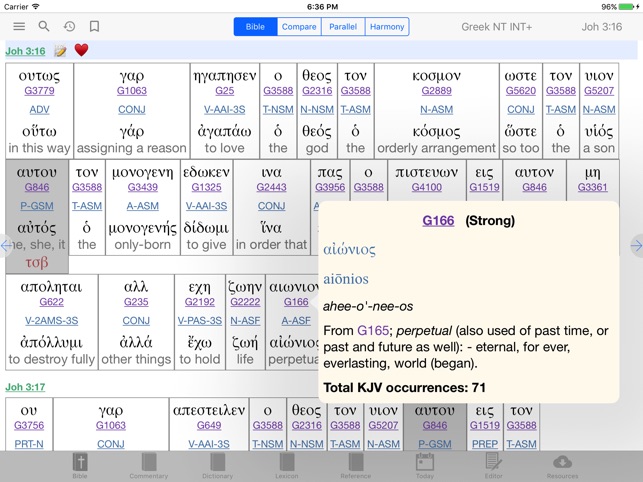Open the note pencil icon beside Joh 3:16

click(x=60, y=51)
